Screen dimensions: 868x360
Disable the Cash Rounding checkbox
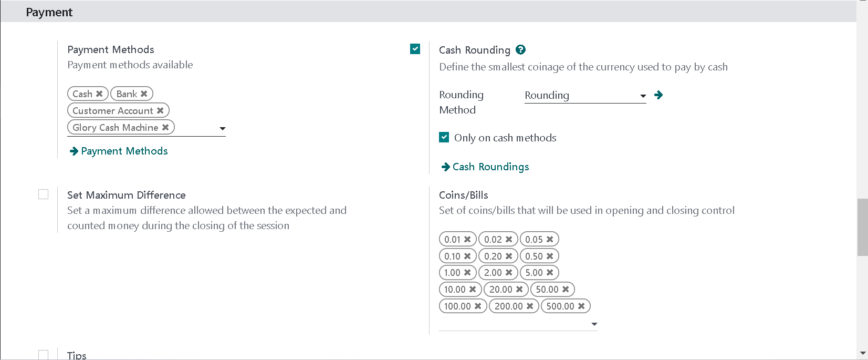click(x=415, y=49)
